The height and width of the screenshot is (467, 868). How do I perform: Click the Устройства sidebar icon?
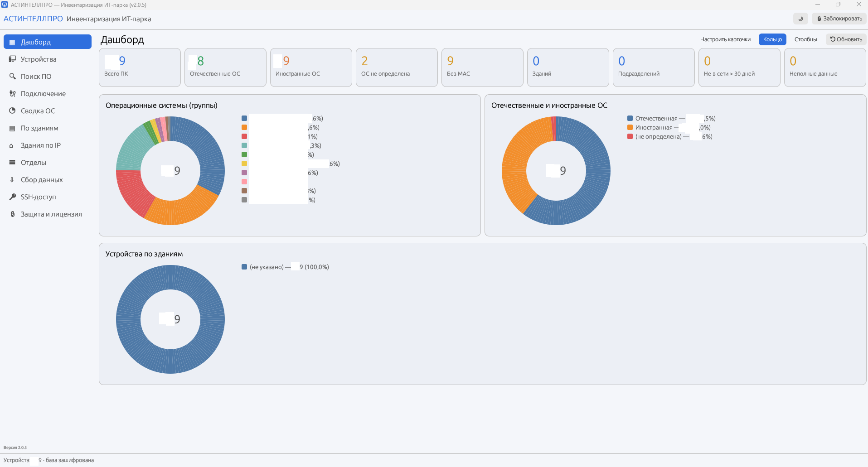click(12, 59)
